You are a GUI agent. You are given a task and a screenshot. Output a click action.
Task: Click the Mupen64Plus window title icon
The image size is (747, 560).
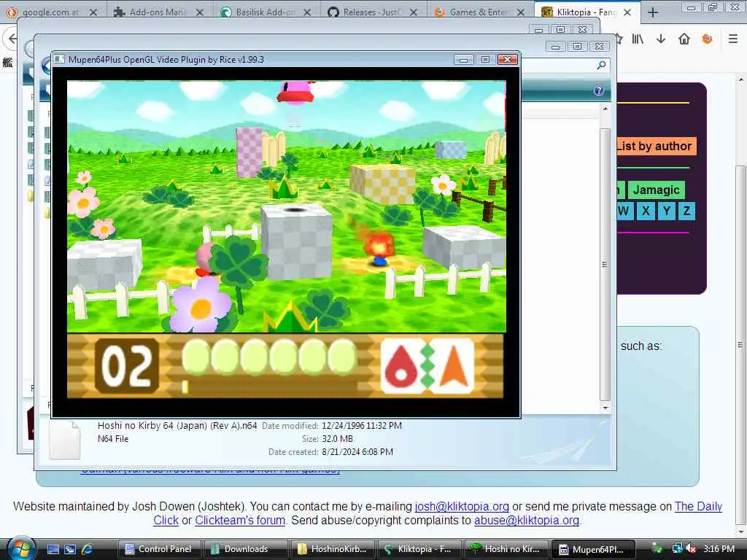point(59,60)
